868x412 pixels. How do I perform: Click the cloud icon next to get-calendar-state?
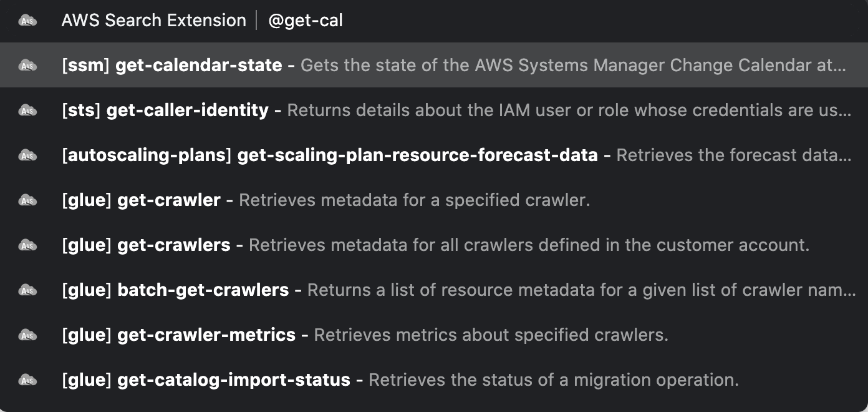27,66
